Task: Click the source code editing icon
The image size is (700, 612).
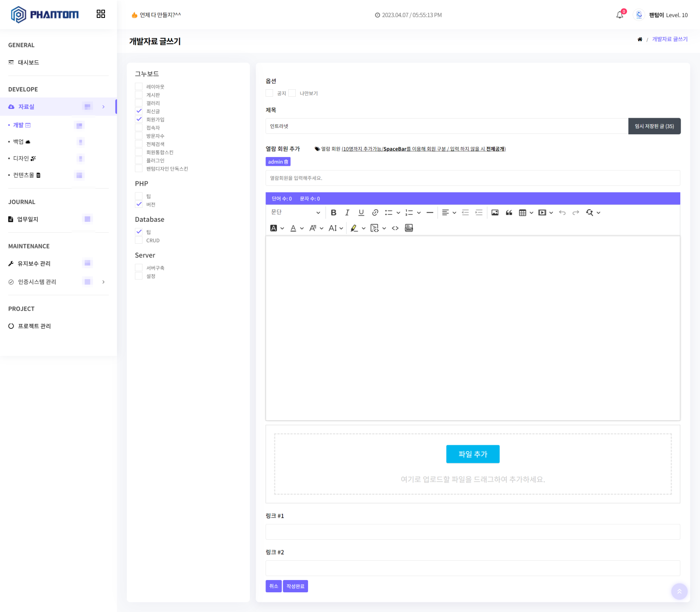Action: pyautogui.click(x=395, y=228)
